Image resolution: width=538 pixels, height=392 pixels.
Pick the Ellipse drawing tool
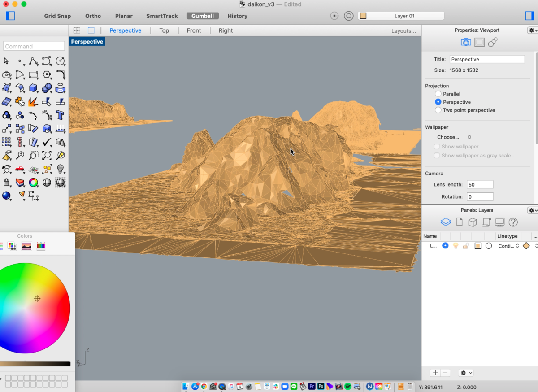pyautogui.click(x=6, y=74)
